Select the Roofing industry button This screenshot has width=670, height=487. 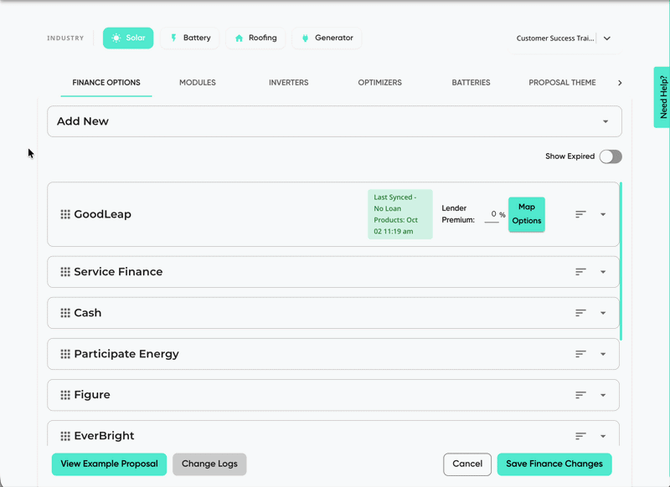pos(256,38)
